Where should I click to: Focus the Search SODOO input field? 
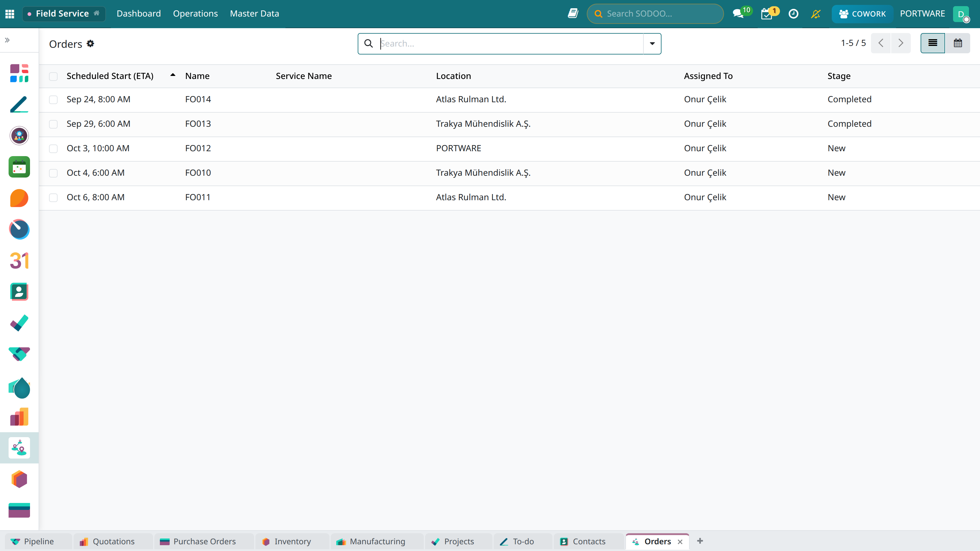[x=655, y=14]
